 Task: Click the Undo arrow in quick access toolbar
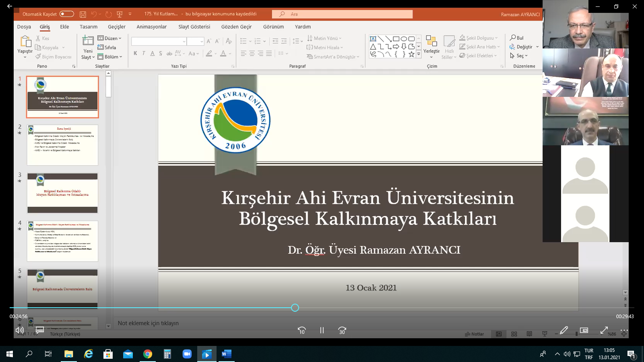[x=94, y=14]
